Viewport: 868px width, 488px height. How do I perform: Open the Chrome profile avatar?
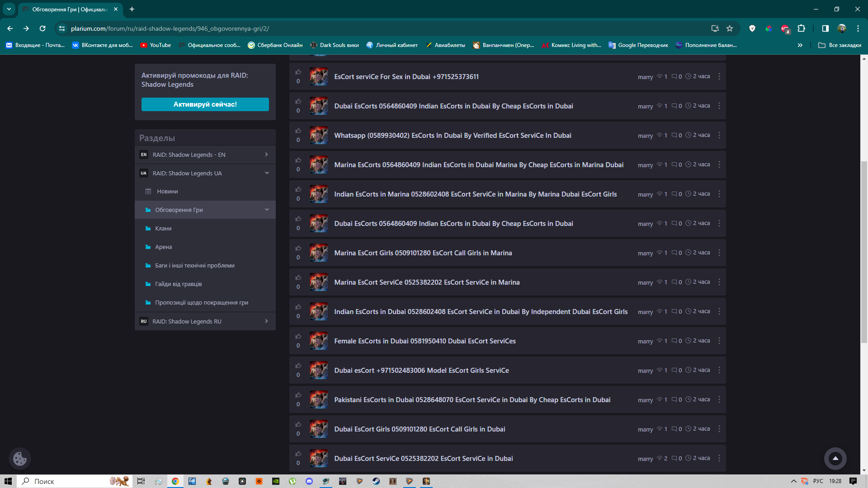841,28
